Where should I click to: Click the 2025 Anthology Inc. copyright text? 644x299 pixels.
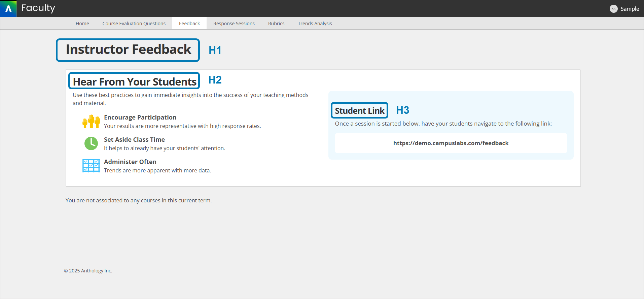coord(88,271)
